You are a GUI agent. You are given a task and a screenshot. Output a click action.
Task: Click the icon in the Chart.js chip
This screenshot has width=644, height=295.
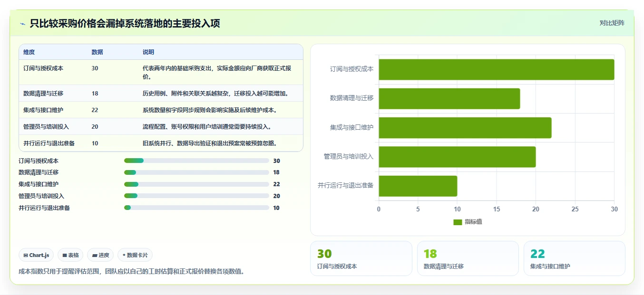tap(26, 255)
